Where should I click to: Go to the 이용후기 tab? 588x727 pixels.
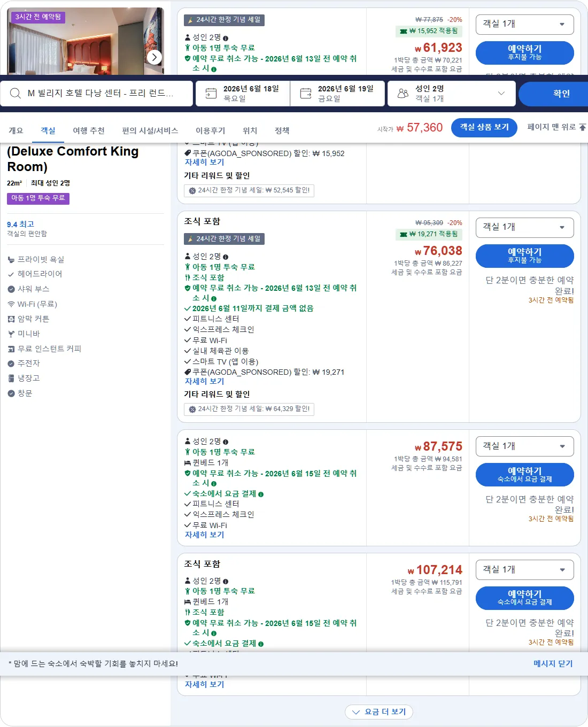(211, 130)
